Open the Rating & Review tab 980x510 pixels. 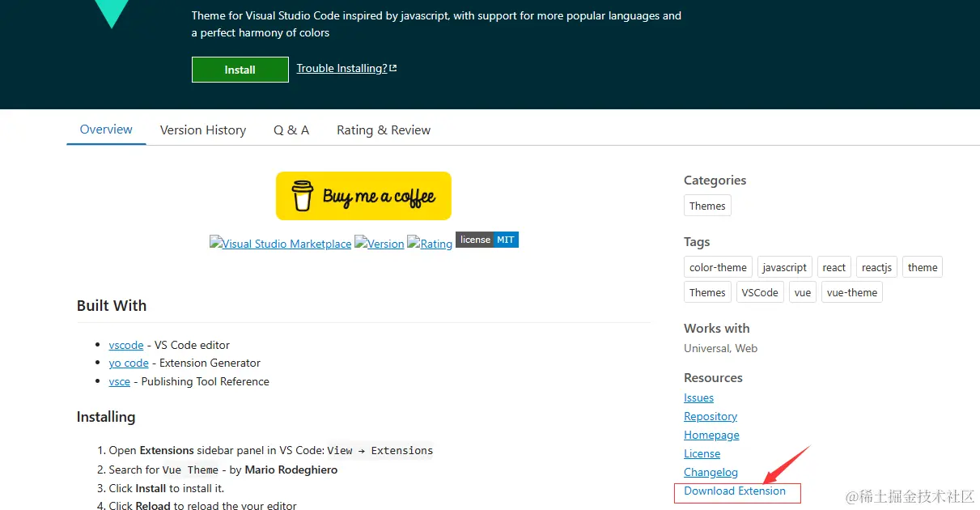[384, 130]
